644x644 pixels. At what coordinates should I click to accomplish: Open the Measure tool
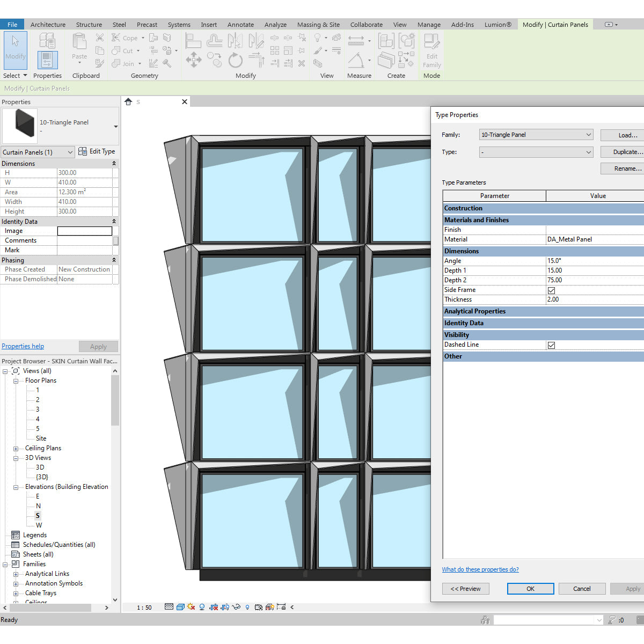point(356,40)
